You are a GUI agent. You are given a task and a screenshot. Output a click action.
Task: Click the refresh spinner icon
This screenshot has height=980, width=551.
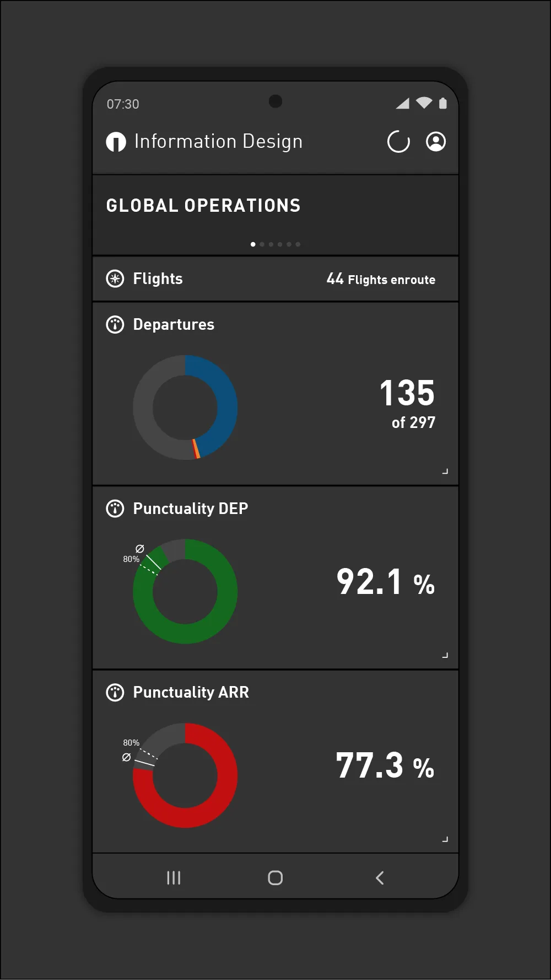click(398, 142)
